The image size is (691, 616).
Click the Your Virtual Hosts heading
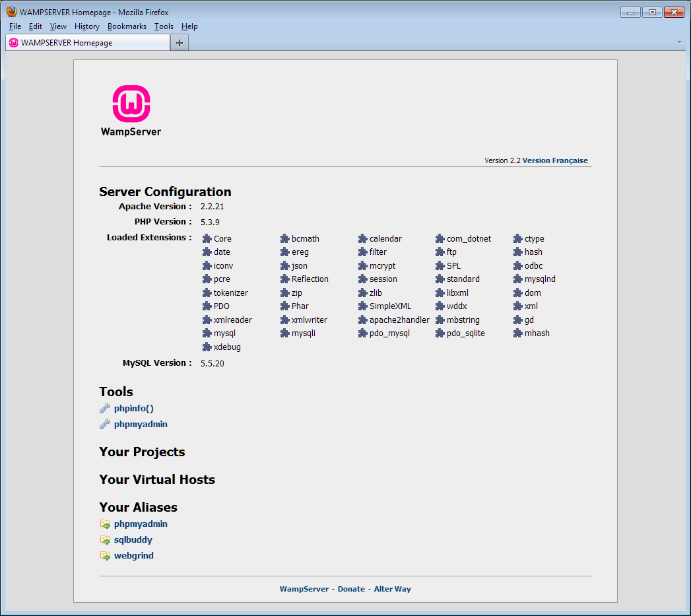pos(157,479)
